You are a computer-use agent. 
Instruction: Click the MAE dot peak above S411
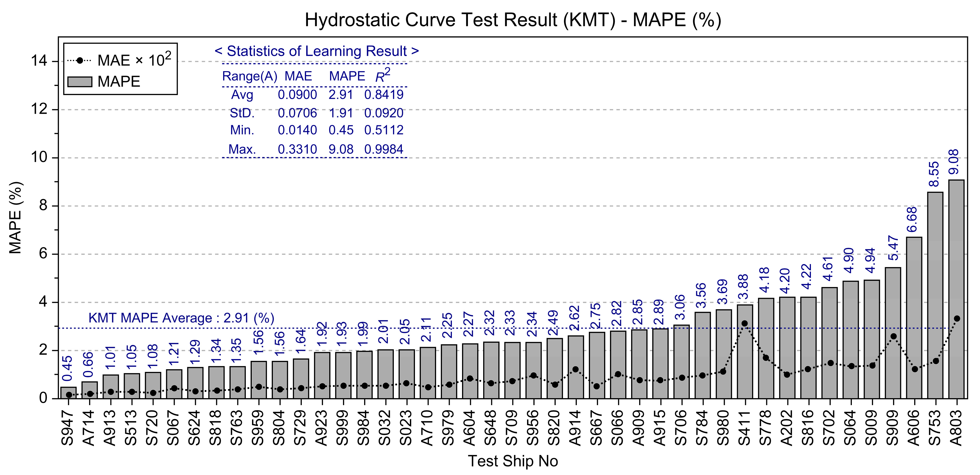coord(745,323)
